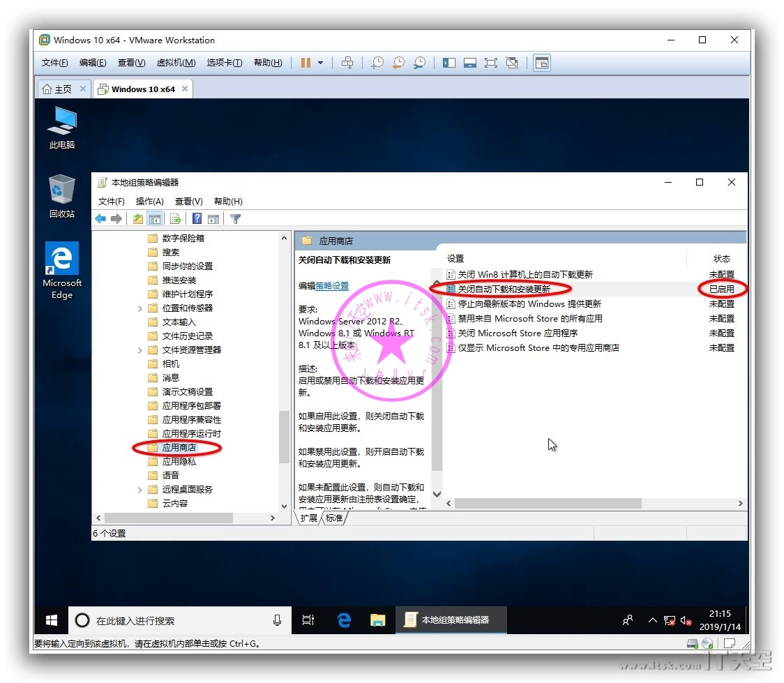This screenshot has height=683, width=784.
Task: Close the Windows 10 x64 VMware tab
Action: (185, 89)
